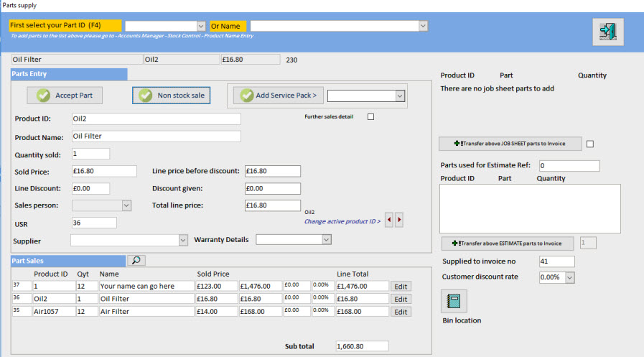Click the exit door icon
Image resolution: width=644 pixels, height=357 pixels.
click(x=608, y=32)
